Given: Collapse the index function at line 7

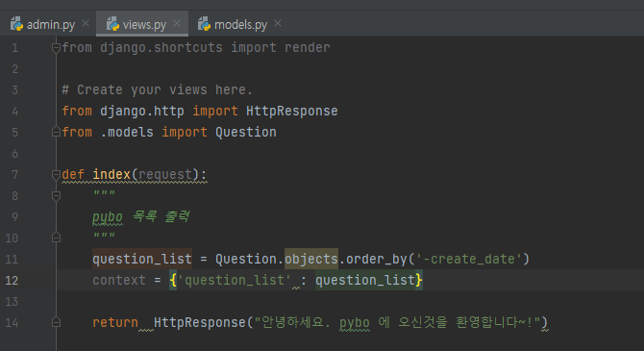Looking at the screenshot, I should (x=57, y=175).
